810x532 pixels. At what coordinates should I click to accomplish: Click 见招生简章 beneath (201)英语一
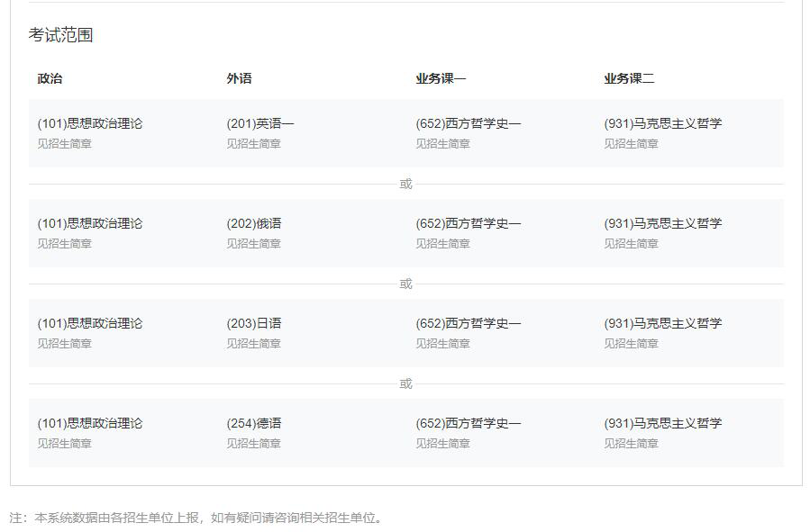pos(253,144)
